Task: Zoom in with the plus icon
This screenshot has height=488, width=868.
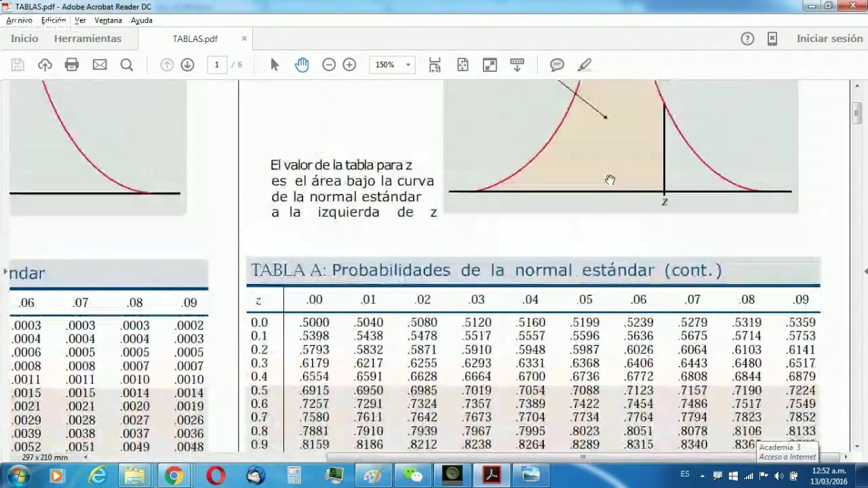Action: pos(349,65)
